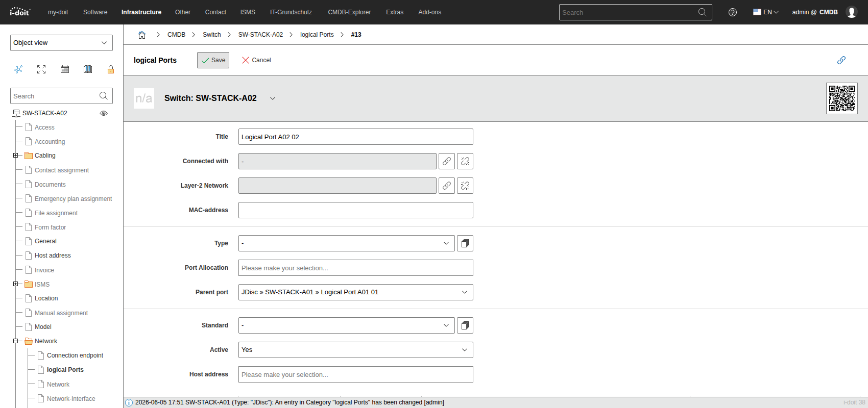Click the n/a object image placeholder
The height and width of the screenshot is (408, 868).
(144, 98)
